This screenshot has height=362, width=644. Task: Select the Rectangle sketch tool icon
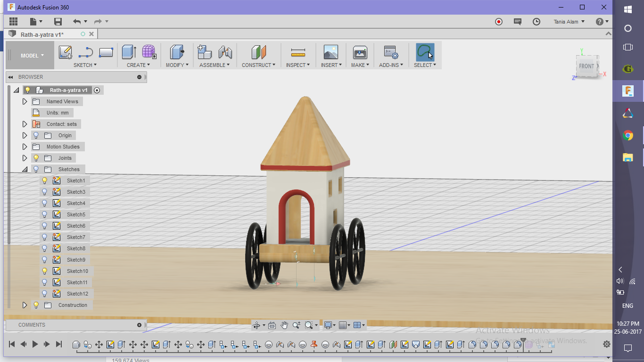point(106,52)
